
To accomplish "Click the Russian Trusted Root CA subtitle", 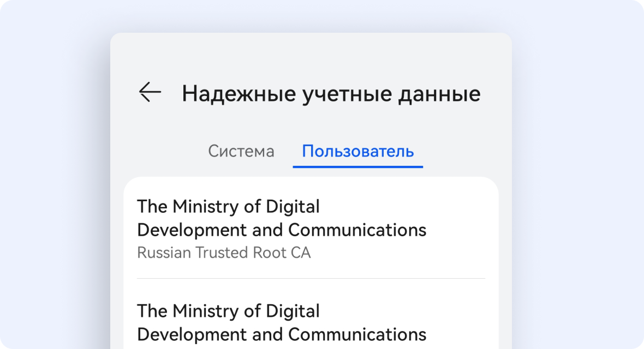I will 224,253.
